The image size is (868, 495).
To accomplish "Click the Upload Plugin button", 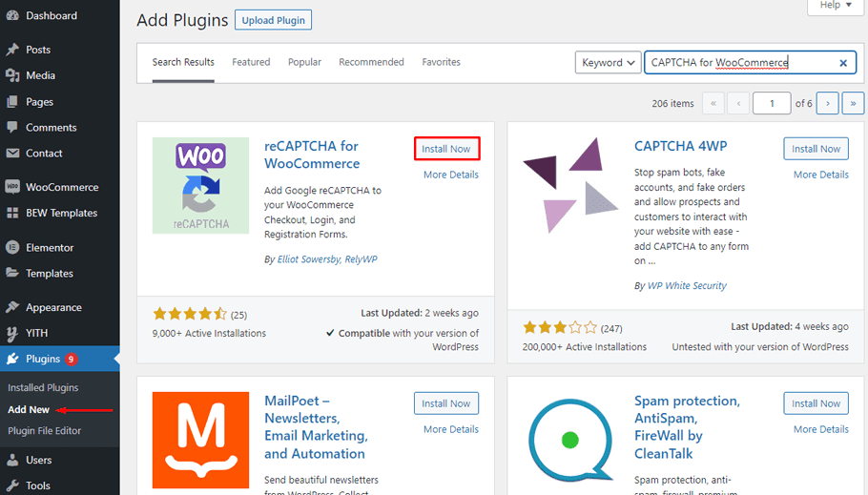I will click(273, 20).
